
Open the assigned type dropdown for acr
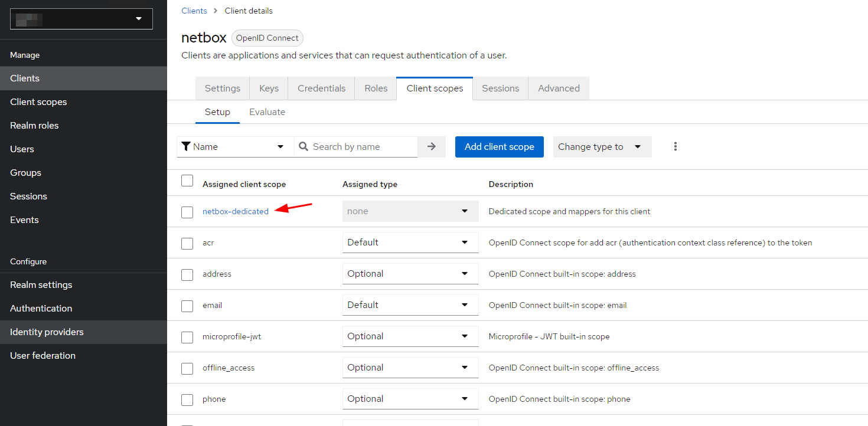(x=410, y=243)
